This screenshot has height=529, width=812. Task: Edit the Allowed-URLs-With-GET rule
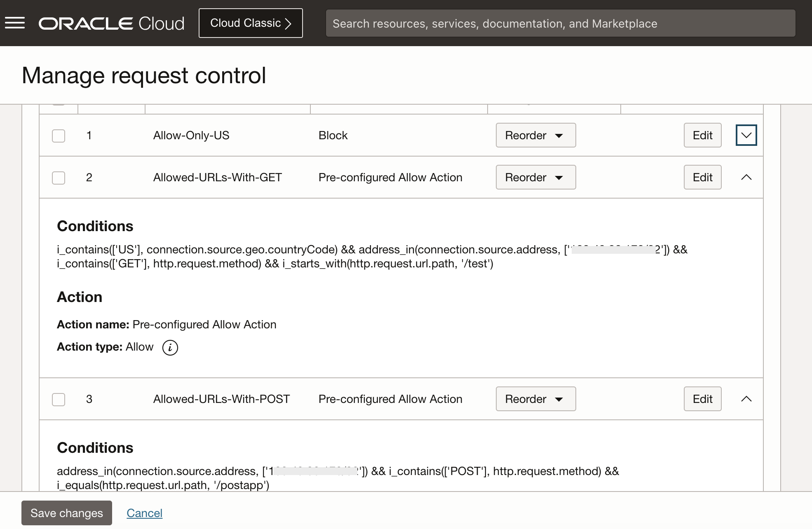[x=702, y=177]
